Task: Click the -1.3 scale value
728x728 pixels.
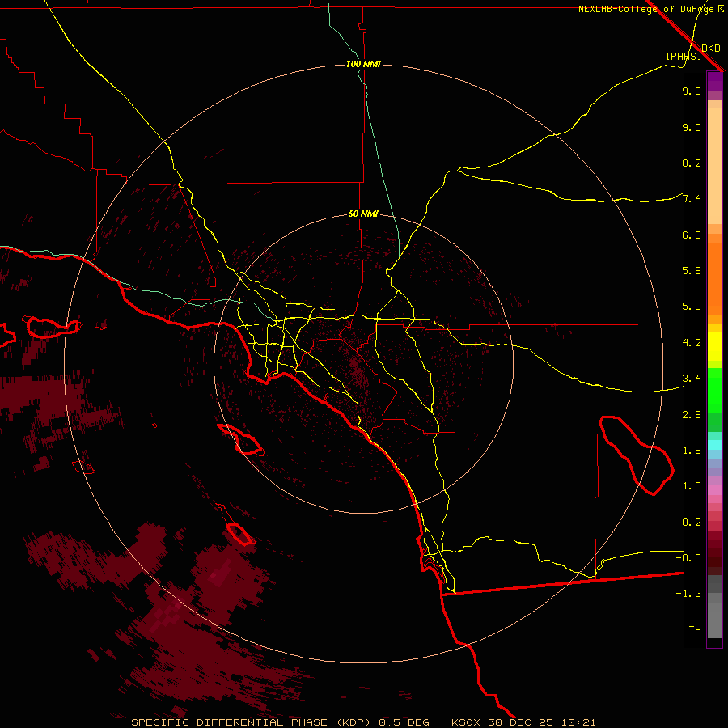Action: coord(688,594)
